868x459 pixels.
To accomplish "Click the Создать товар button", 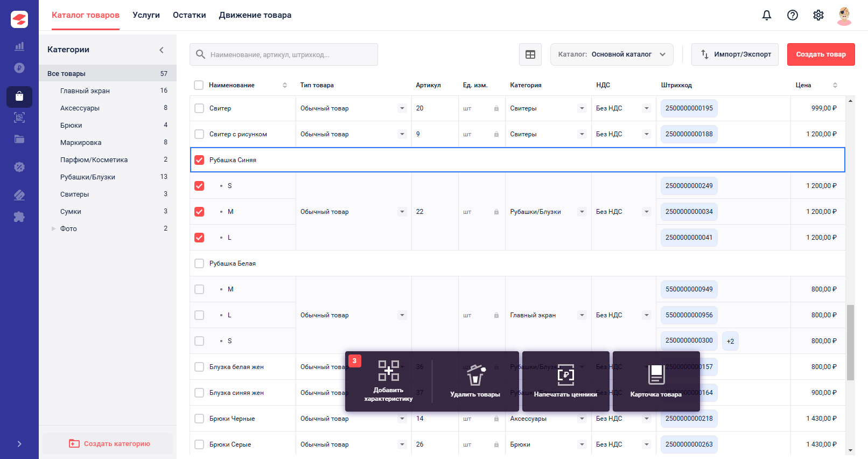I will point(821,54).
